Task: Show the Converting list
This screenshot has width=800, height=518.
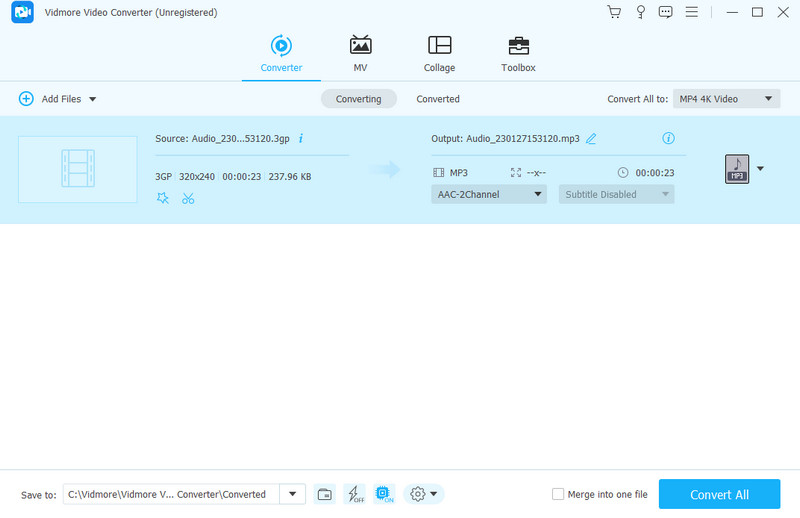Action: 358,99
